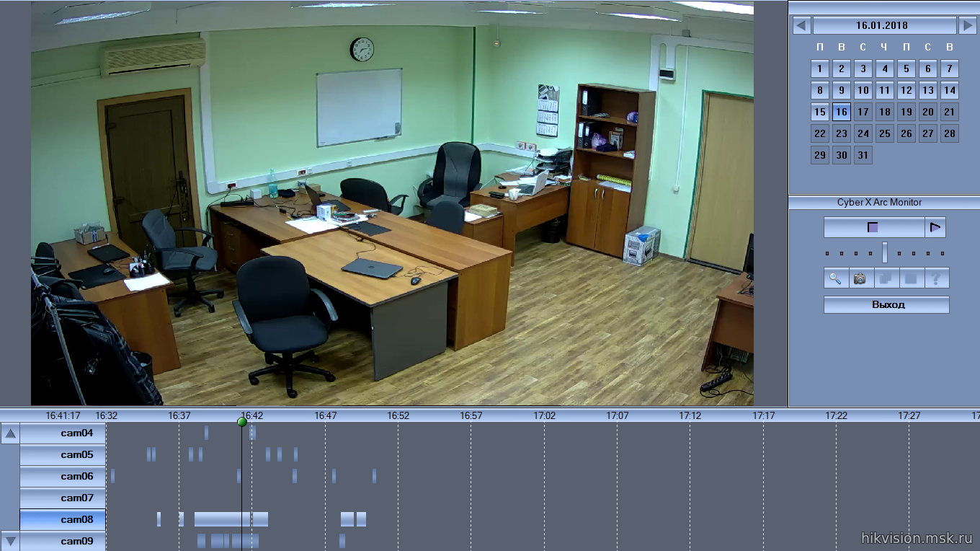
Task: Select cam07 in the camera list
Action: [x=63, y=498]
